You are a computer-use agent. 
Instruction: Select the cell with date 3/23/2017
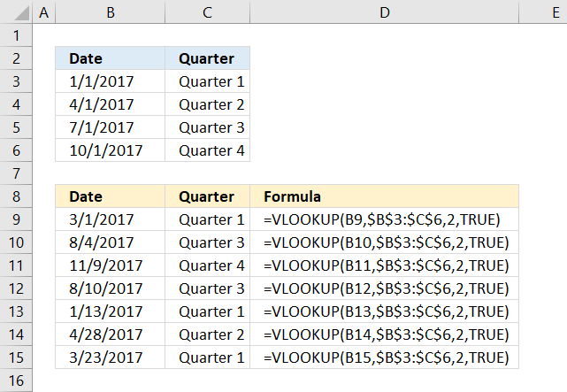pos(111,357)
